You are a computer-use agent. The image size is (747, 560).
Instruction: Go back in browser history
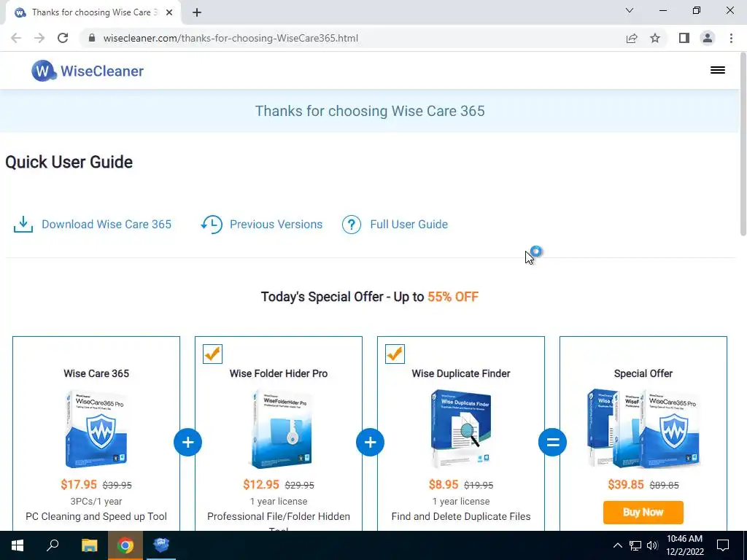coord(16,38)
